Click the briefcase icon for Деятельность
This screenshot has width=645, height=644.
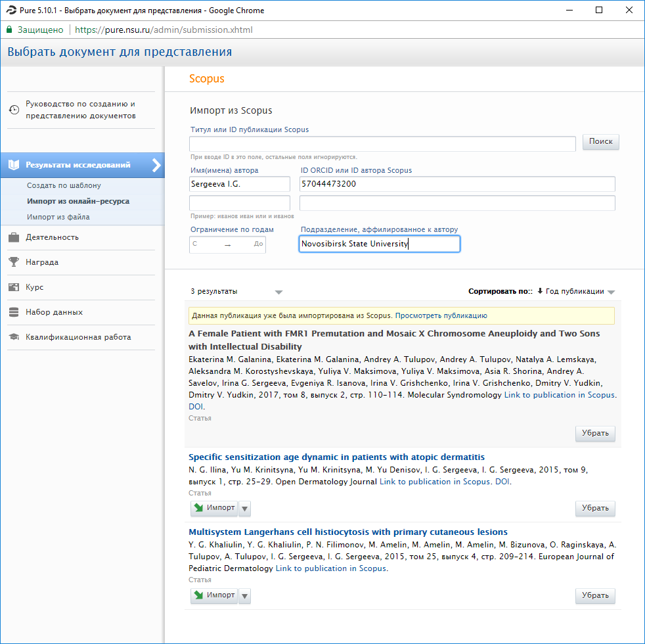14,237
